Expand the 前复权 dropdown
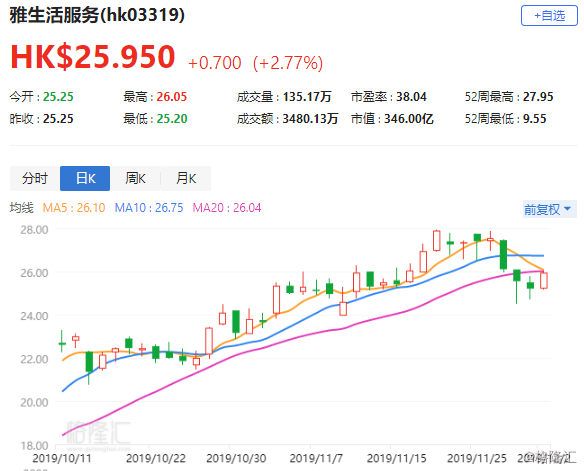 (549, 209)
